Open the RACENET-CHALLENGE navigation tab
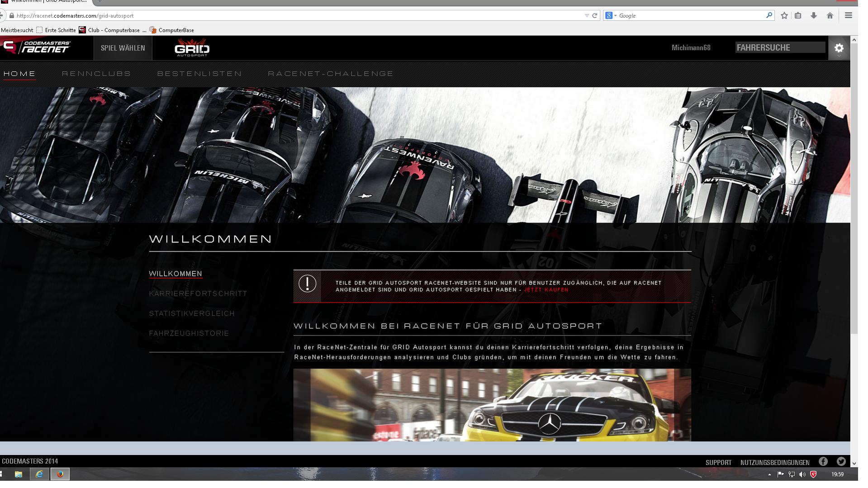 (331, 73)
